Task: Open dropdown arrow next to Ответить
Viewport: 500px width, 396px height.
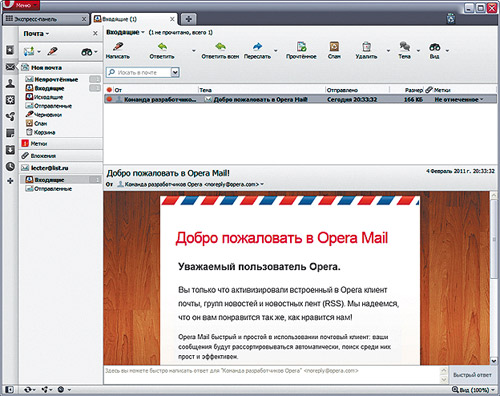Action: pos(194,51)
